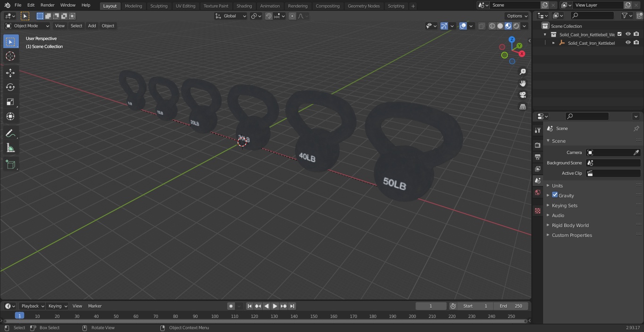Switch to Wireframe viewport shading
Viewport: 644px width, 332px height.
[492, 26]
